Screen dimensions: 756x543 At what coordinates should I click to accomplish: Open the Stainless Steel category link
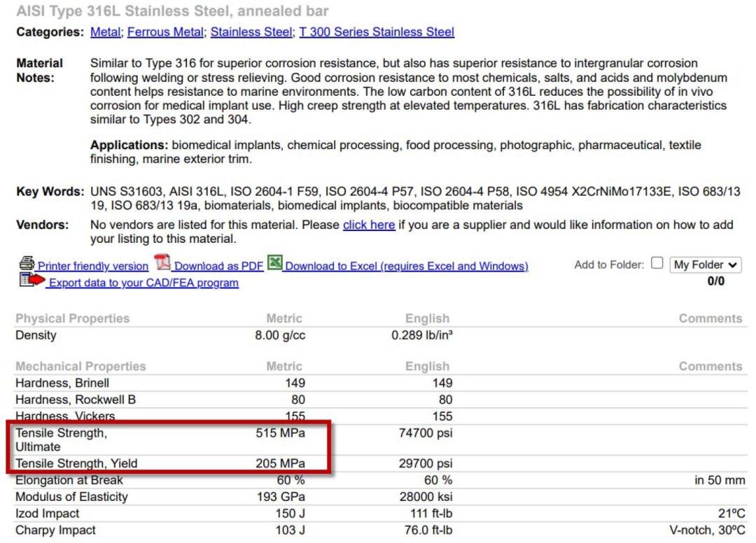pos(251,32)
